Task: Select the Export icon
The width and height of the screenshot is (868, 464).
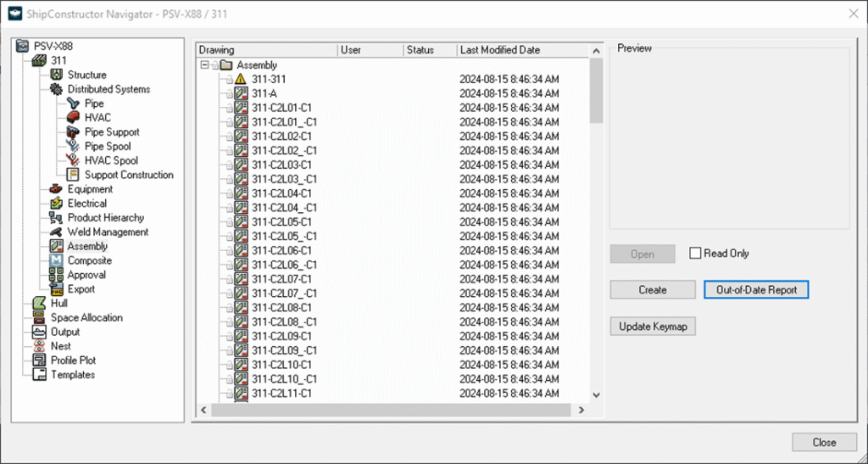Action: 57,289
